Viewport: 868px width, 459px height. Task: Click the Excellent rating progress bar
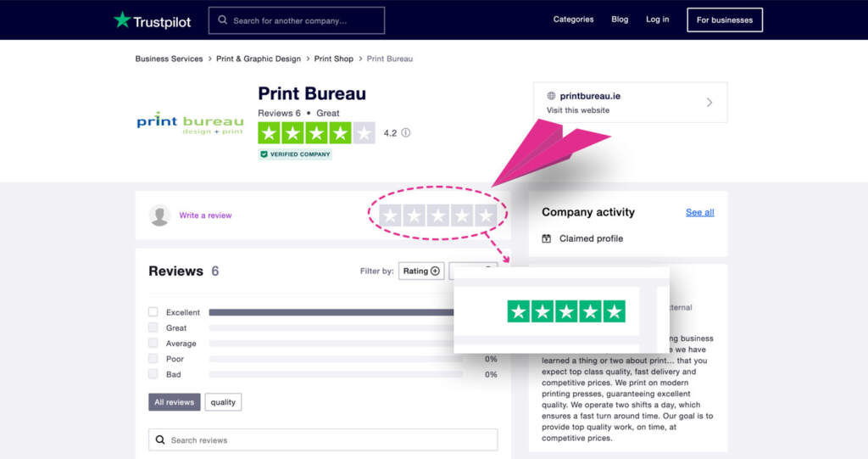[x=331, y=313]
